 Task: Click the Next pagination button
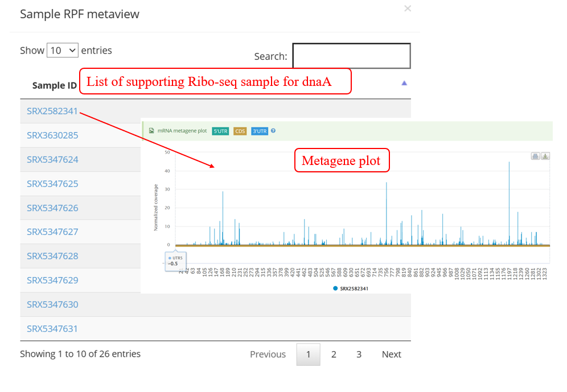pos(391,354)
